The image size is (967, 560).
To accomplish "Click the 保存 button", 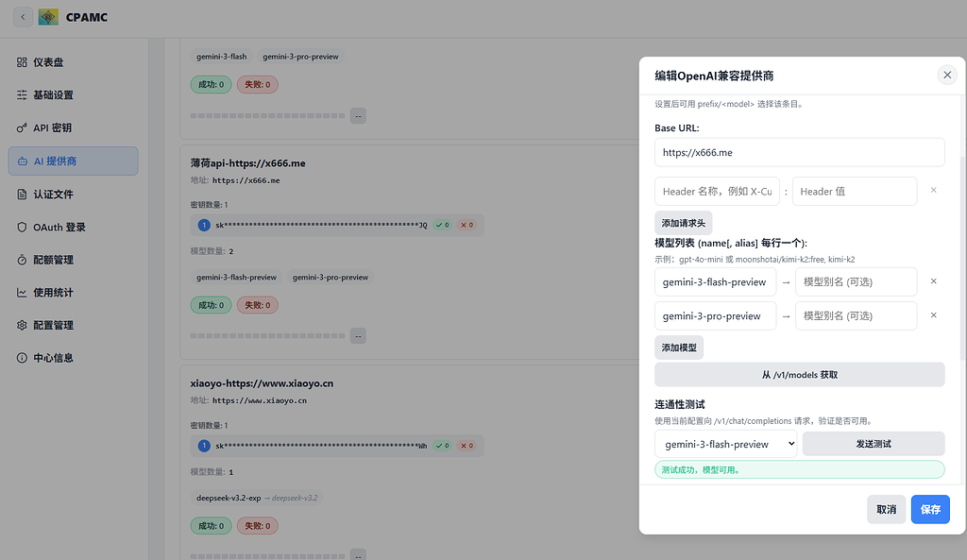I will (x=930, y=509).
